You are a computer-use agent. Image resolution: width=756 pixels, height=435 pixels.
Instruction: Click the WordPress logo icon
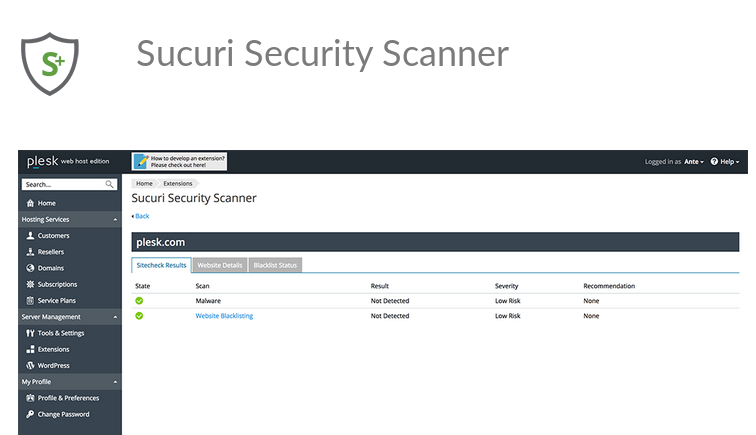(30, 366)
